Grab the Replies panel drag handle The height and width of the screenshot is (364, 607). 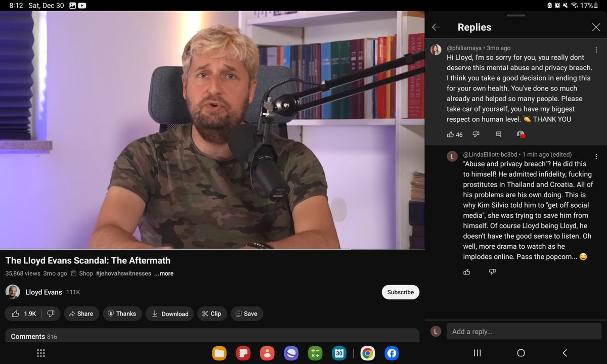(x=515, y=15)
